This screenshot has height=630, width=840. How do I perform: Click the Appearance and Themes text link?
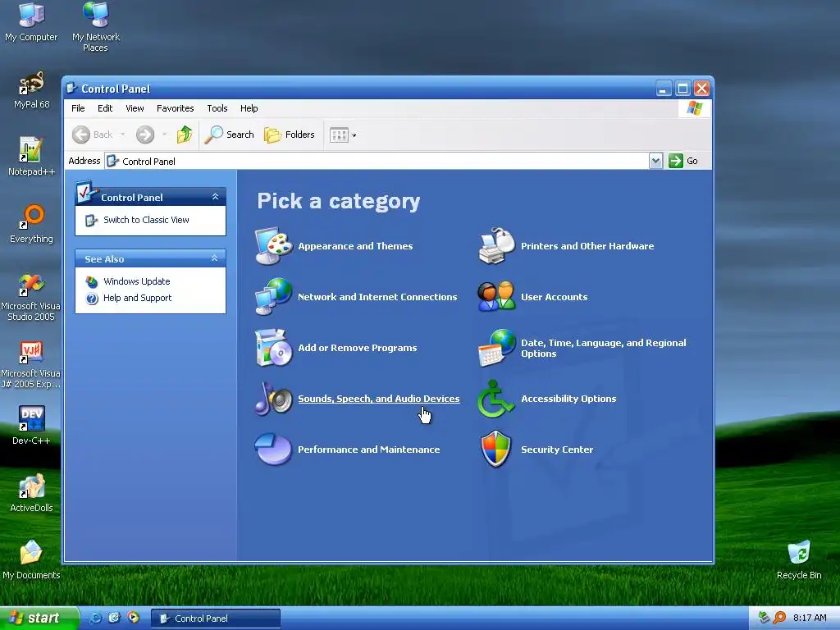pyautogui.click(x=355, y=246)
